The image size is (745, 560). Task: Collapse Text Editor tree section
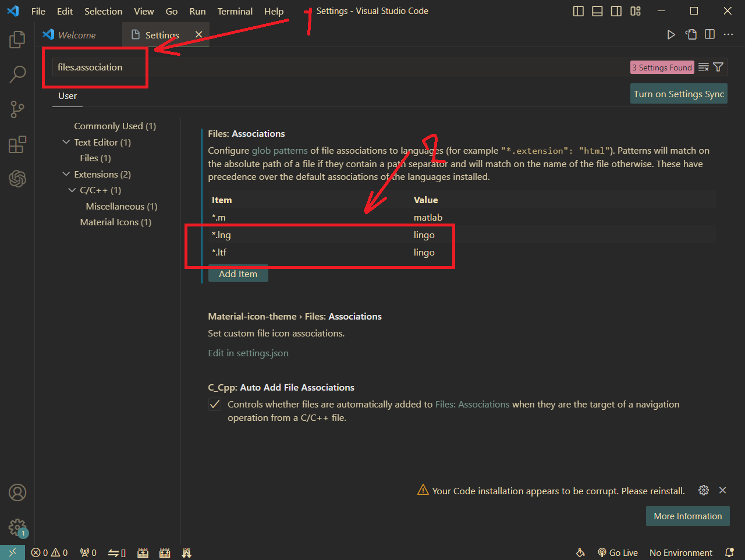pyautogui.click(x=66, y=142)
